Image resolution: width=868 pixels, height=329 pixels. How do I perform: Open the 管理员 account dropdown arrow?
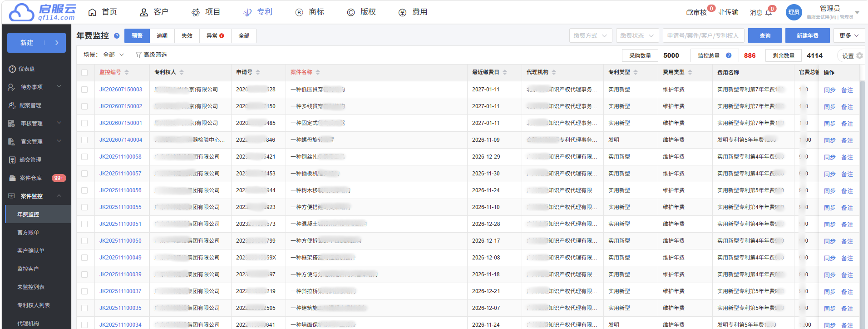(857, 13)
